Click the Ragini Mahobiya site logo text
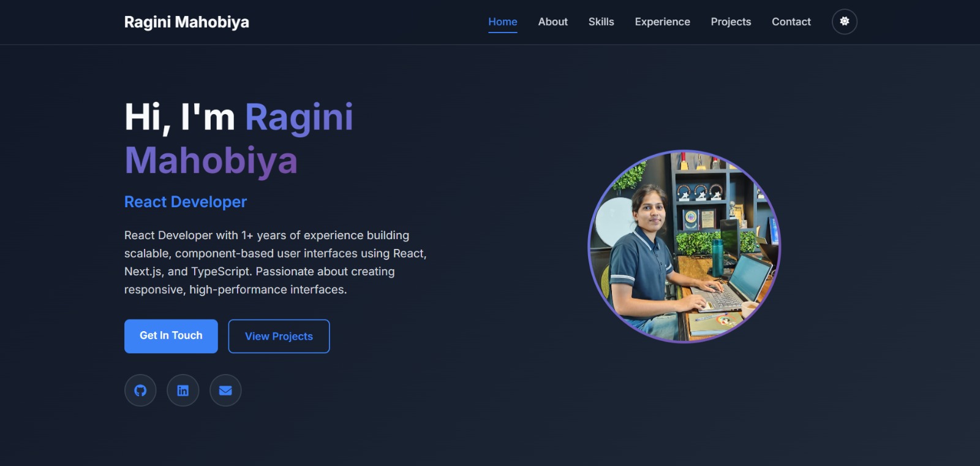 tap(187, 22)
